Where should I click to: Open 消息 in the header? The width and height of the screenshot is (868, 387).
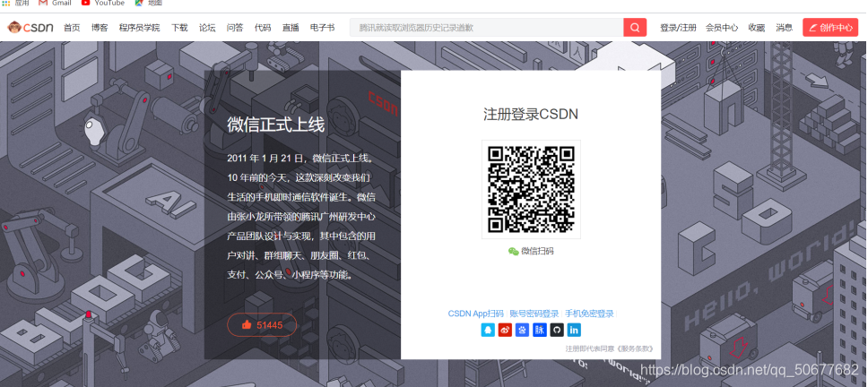click(785, 28)
